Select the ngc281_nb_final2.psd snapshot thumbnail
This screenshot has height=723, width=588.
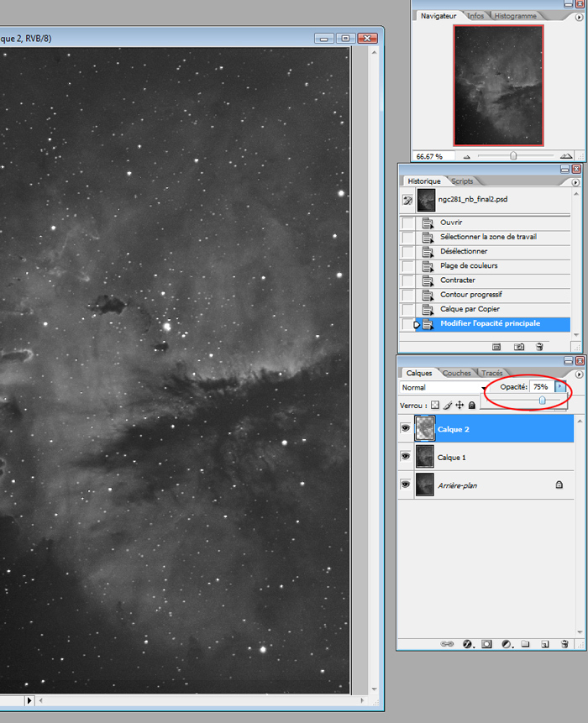coord(426,200)
